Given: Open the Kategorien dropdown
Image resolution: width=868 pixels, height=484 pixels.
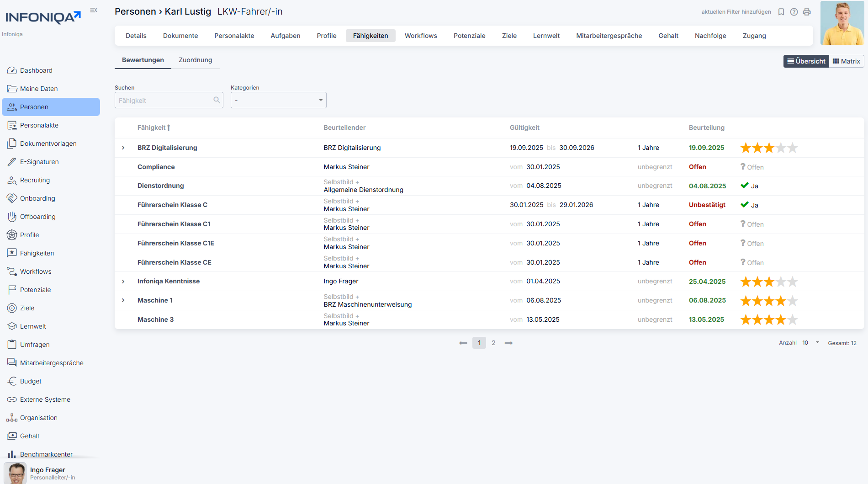Looking at the screenshot, I should 279,100.
